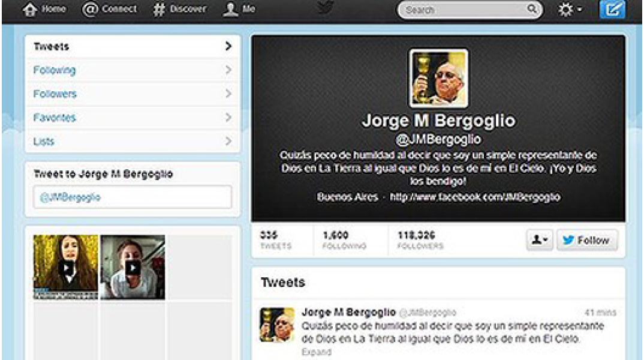Viewport: 644px width, 360px height.
Task: Click the Home icon in top navigation
Action: (31, 10)
